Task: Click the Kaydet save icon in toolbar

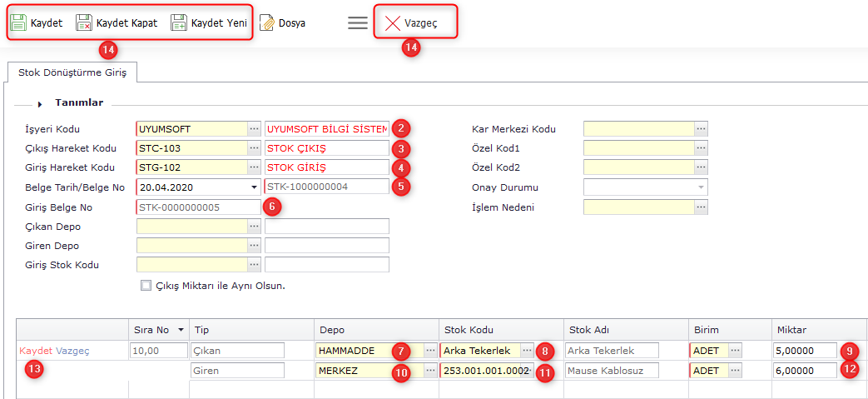Action: coord(18,22)
